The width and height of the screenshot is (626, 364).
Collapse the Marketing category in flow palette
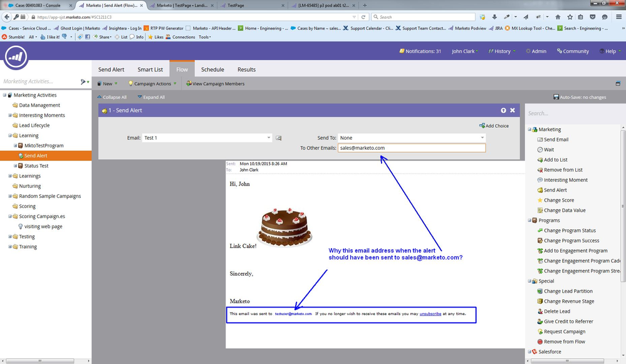click(529, 130)
